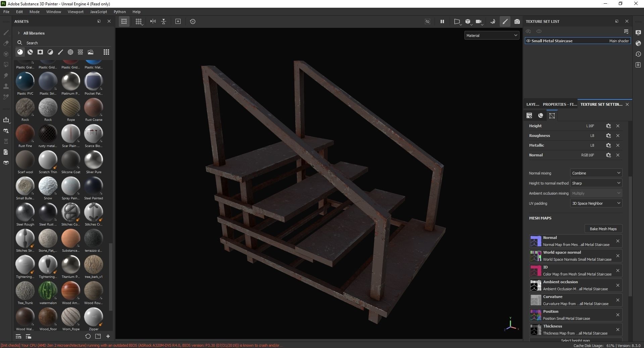Filter assets by materials sphere icon

coord(20,52)
